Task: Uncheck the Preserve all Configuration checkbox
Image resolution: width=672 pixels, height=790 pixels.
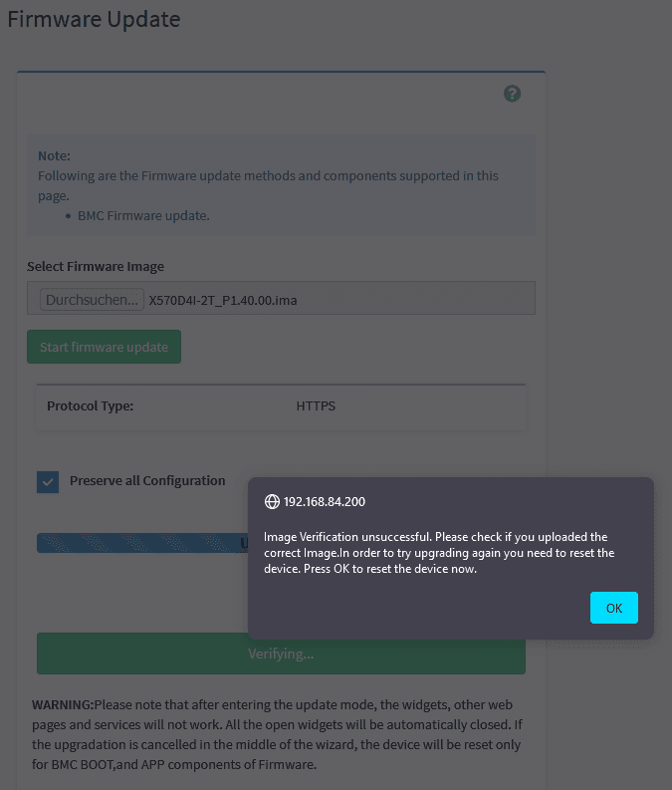Action: [x=48, y=482]
